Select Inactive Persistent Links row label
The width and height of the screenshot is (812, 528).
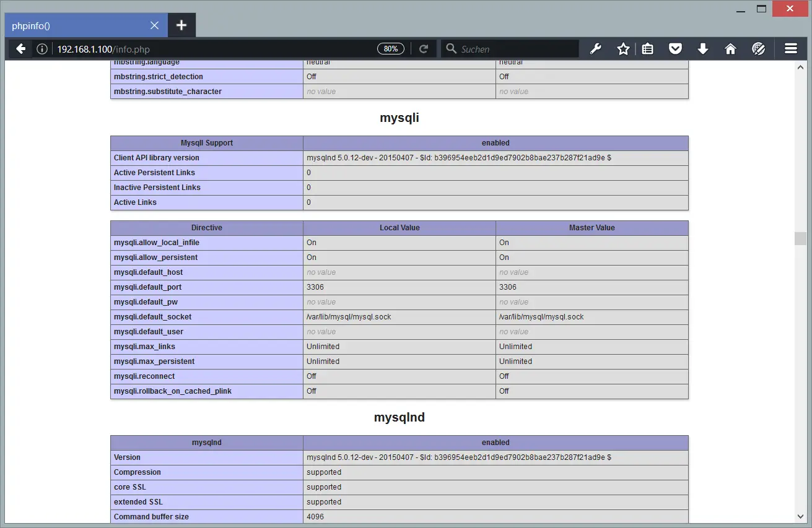(x=157, y=188)
